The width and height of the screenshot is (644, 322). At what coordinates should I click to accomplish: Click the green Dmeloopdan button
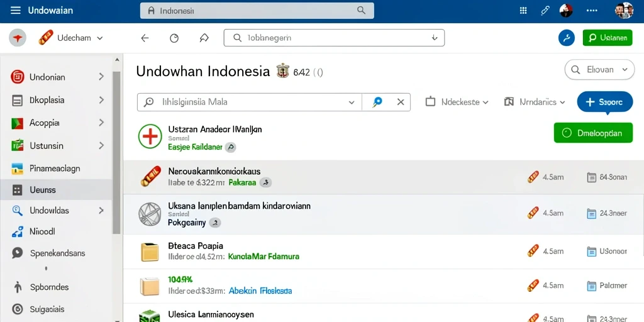click(593, 133)
